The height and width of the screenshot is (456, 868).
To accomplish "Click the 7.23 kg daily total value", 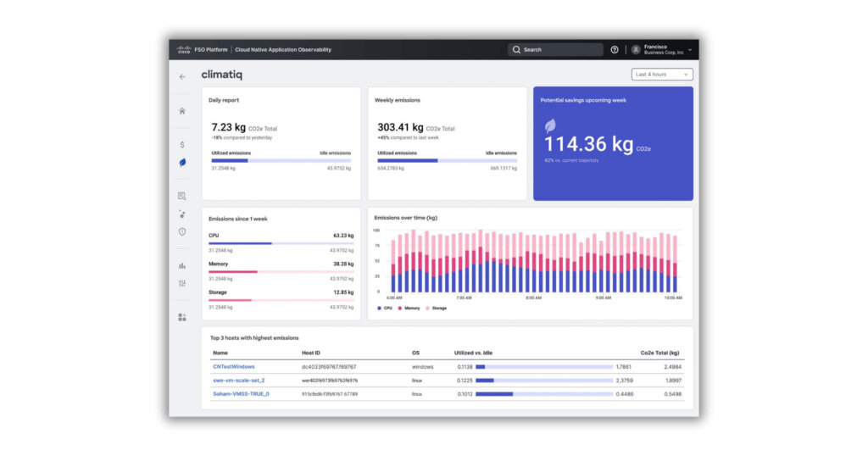I will coord(229,127).
